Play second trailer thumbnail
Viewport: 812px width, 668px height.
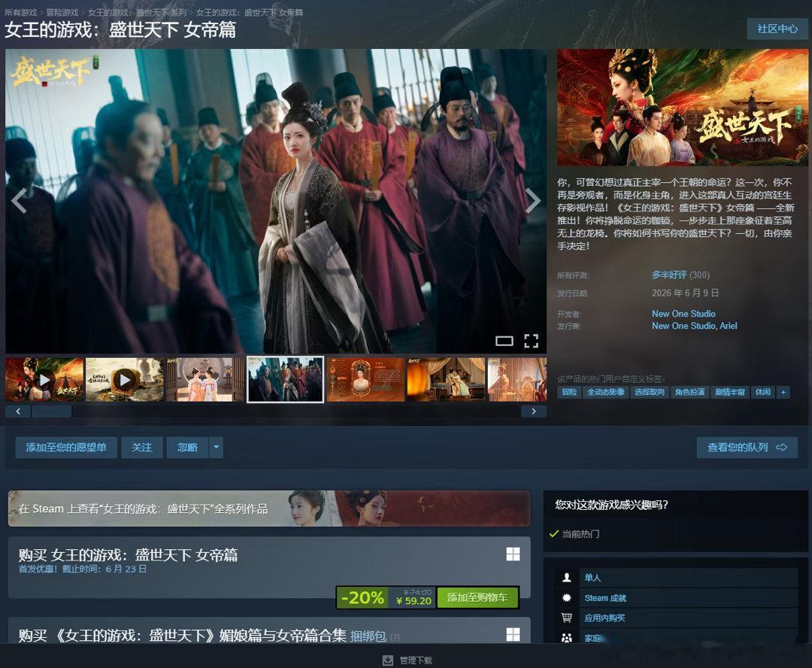[125, 379]
